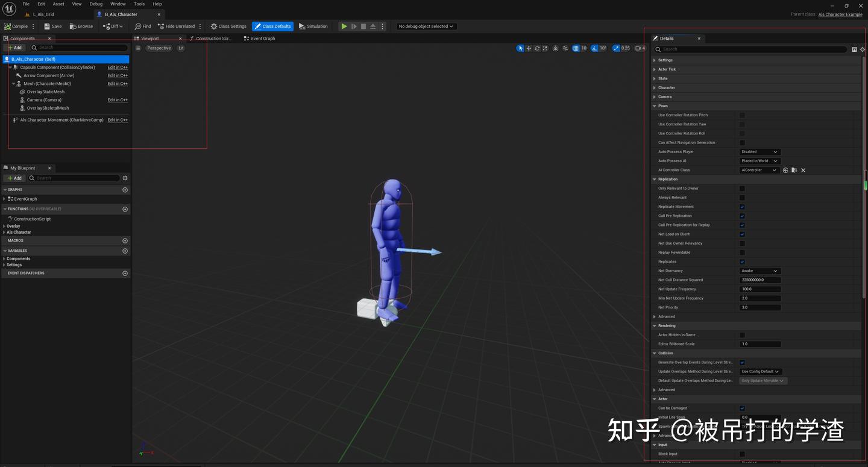The image size is (868, 467).
Task: Open the Browse asset icon
Action: pos(74,26)
